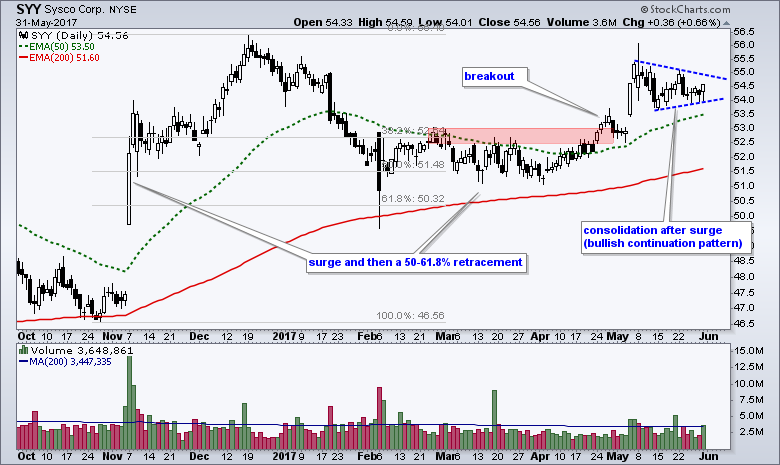The image size is (780, 465).
Task: Click the tallest green volume bar in November
Action: pyautogui.click(x=129, y=403)
